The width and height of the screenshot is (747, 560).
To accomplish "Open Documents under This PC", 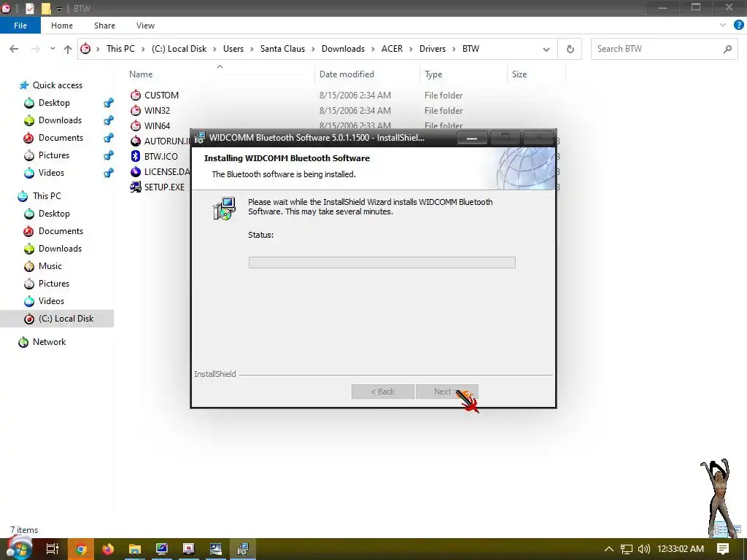I will [61, 231].
